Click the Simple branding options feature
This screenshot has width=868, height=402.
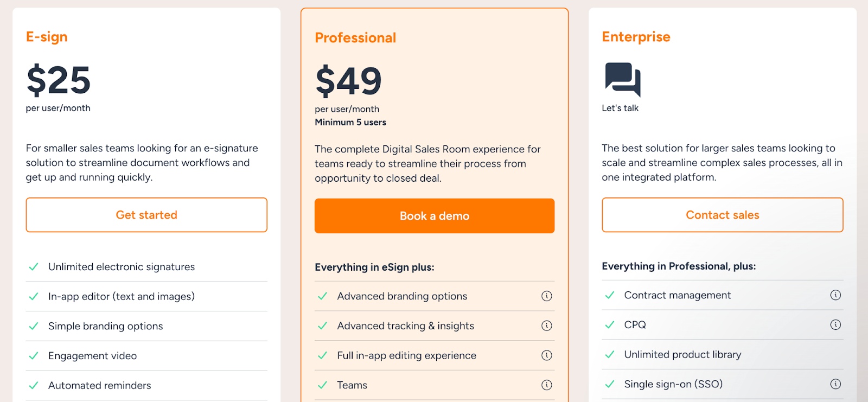click(x=105, y=326)
